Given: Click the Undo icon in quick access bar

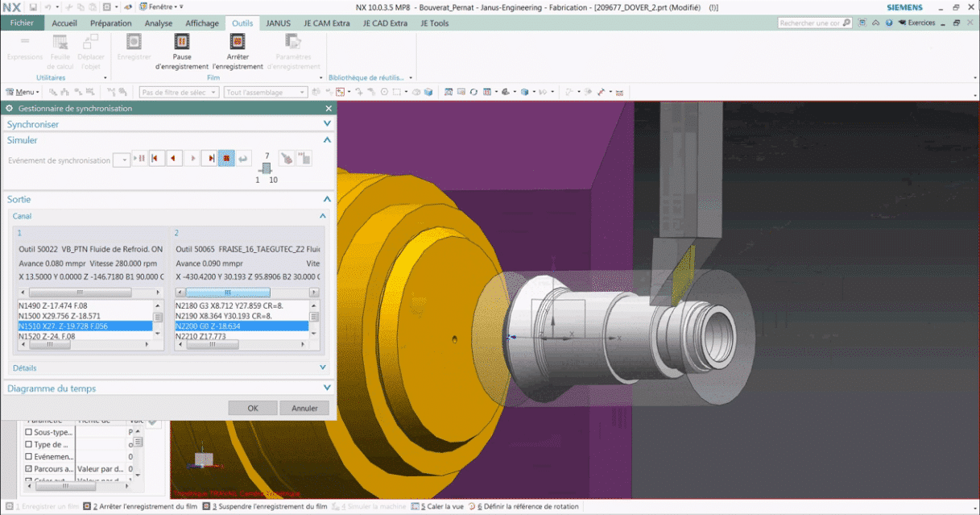Looking at the screenshot, I should click(48, 6).
